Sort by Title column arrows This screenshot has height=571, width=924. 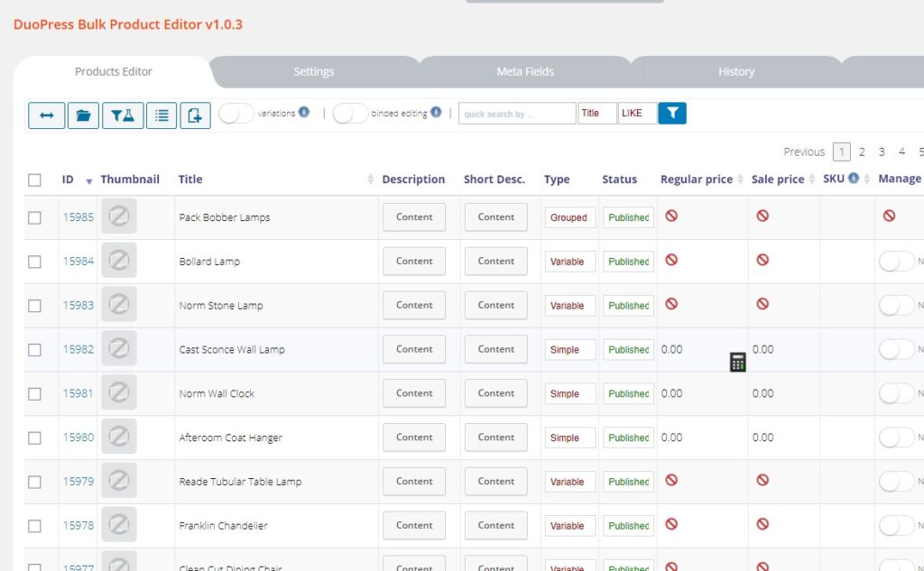(x=370, y=179)
